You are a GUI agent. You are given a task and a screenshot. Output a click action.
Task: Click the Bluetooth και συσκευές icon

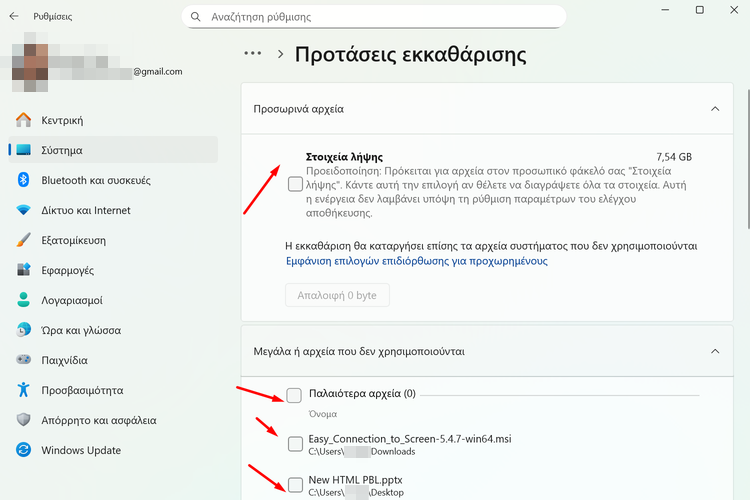(x=23, y=180)
